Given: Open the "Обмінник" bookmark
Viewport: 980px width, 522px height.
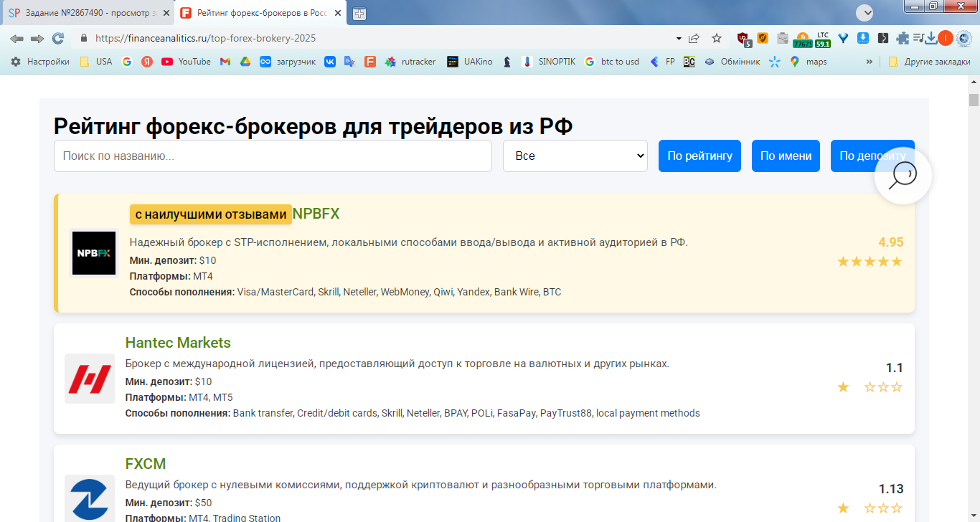Looking at the screenshot, I should point(732,62).
